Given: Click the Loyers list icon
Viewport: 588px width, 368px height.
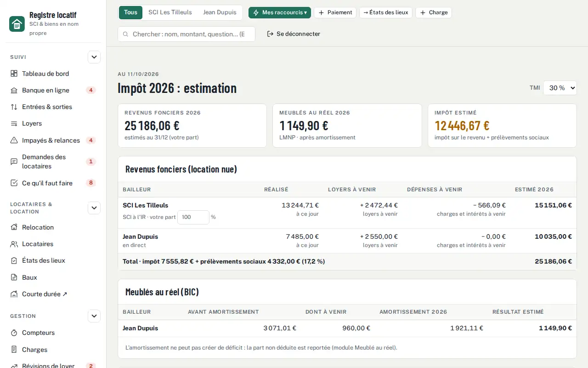Looking at the screenshot, I should 14,123.
